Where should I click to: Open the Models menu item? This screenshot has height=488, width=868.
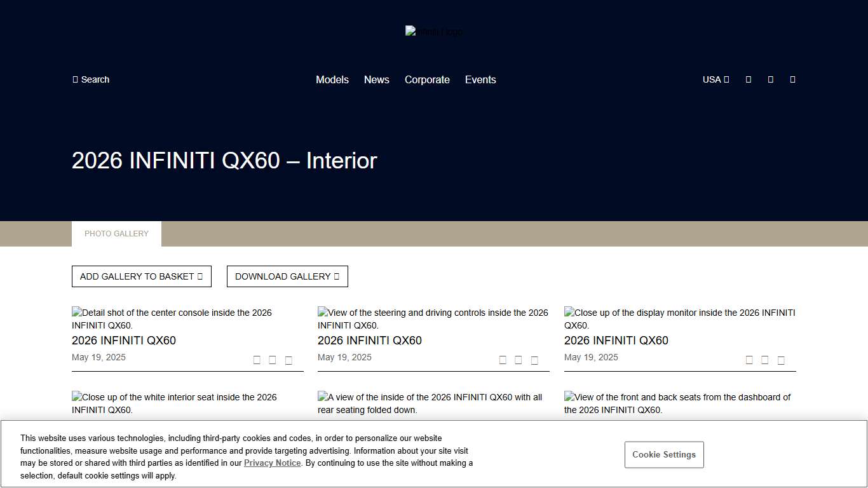332,79
